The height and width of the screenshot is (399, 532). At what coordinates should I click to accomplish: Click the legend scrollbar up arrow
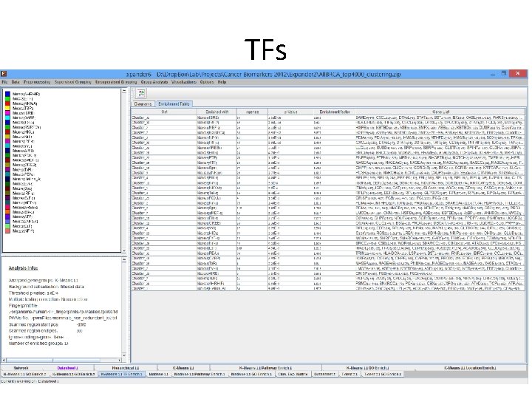tap(124, 91)
